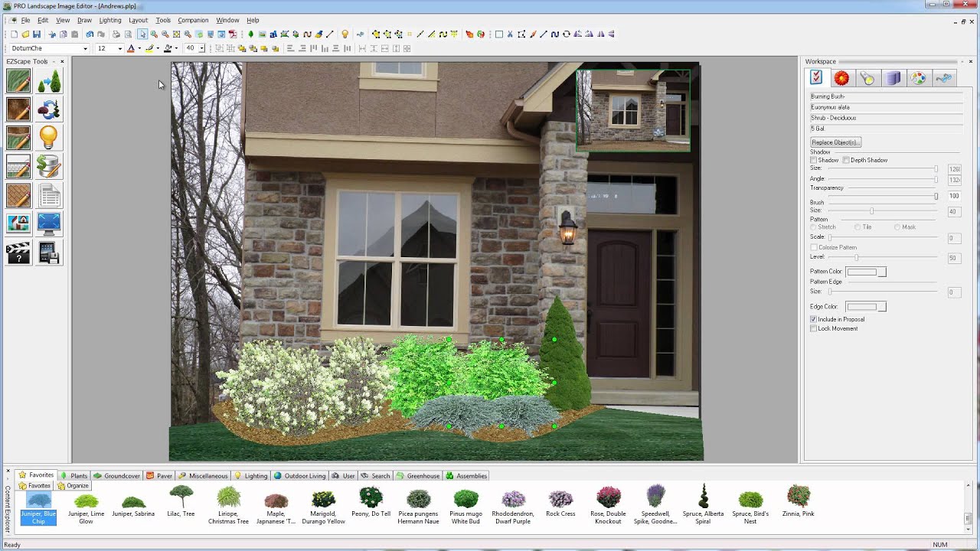Image resolution: width=980 pixels, height=551 pixels.
Task: Switch to the Greenhouse tab
Action: pyautogui.click(x=418, y=475)
